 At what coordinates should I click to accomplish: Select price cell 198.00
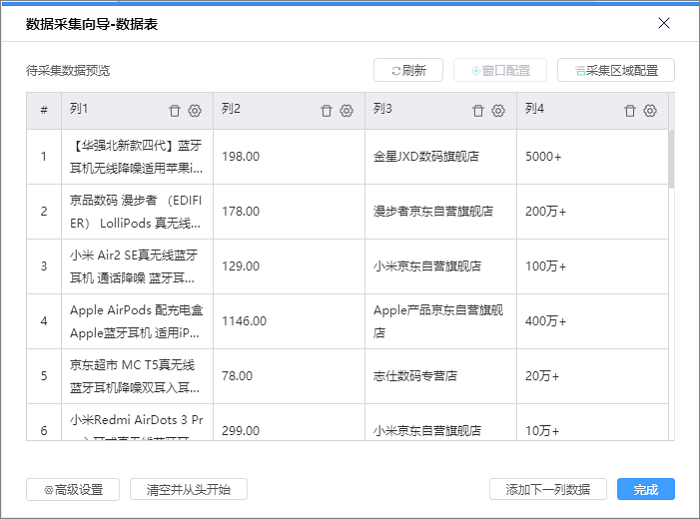[289, 157]
